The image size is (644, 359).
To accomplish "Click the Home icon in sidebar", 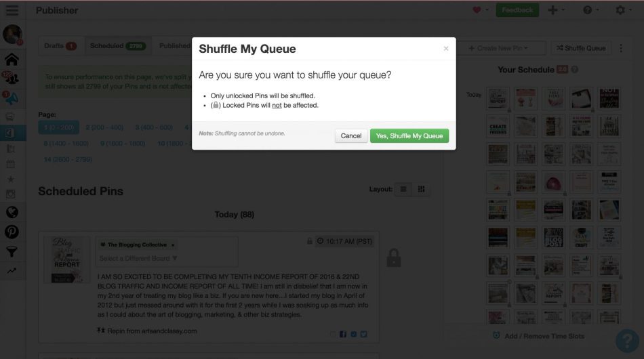I will (12, 59).
